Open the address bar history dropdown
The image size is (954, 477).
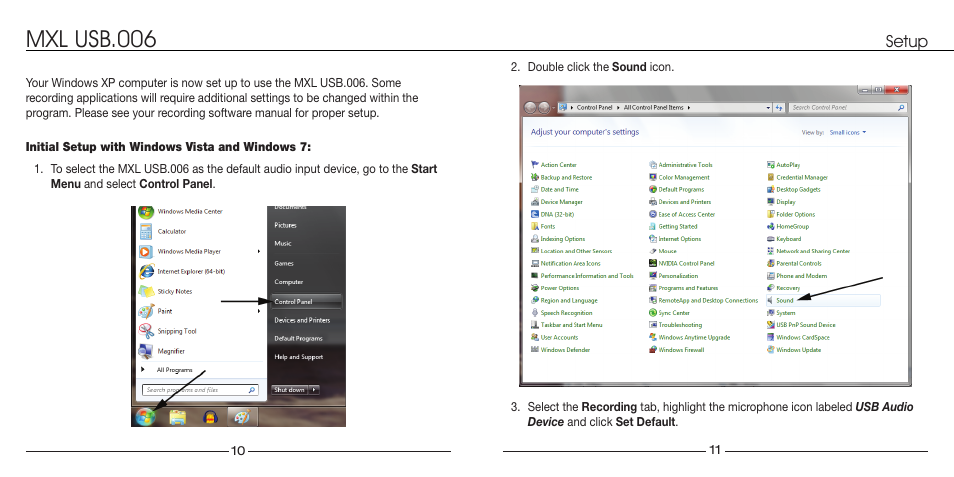(768, 108)
